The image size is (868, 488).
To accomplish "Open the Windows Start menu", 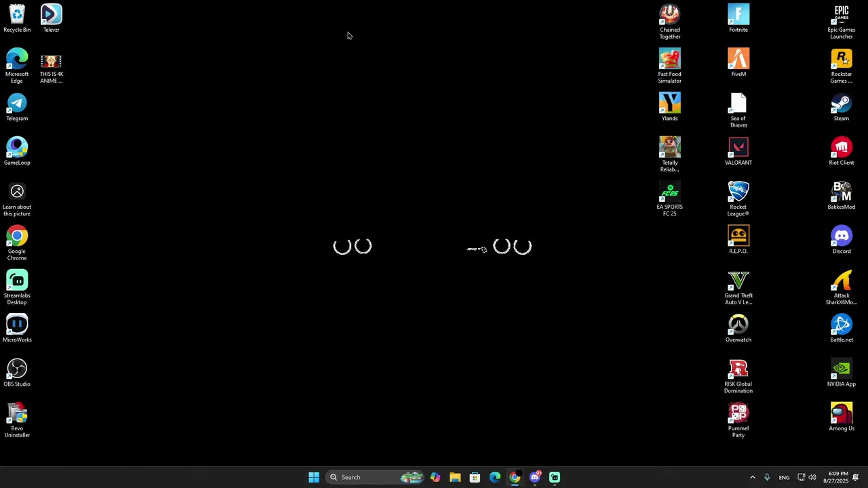I will (314, 477).
